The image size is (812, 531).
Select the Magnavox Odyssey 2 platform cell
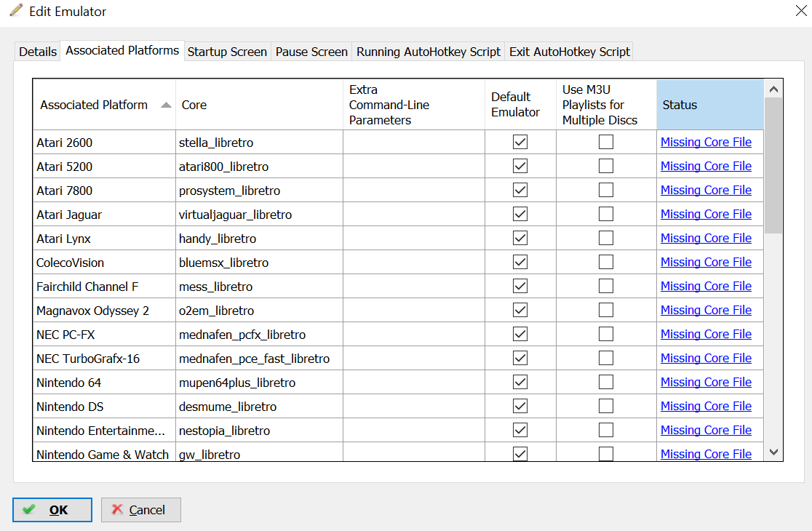(104, 311)
